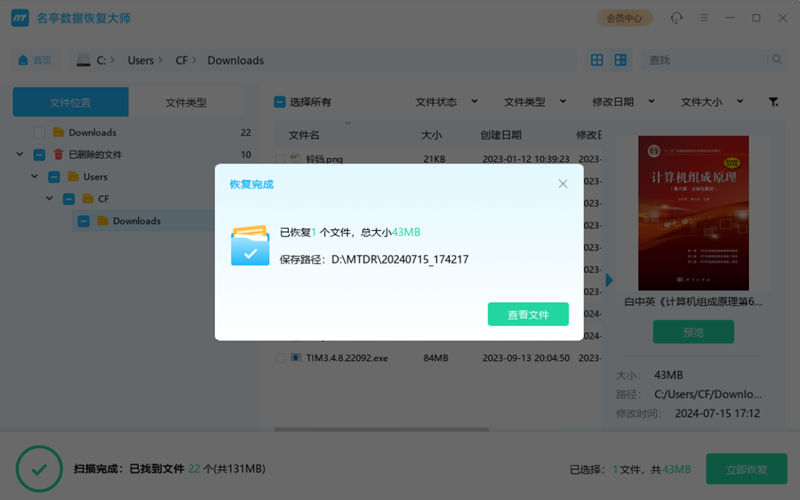
Task: Click the Users breadcrumb
Action: (x=140, y=60)
